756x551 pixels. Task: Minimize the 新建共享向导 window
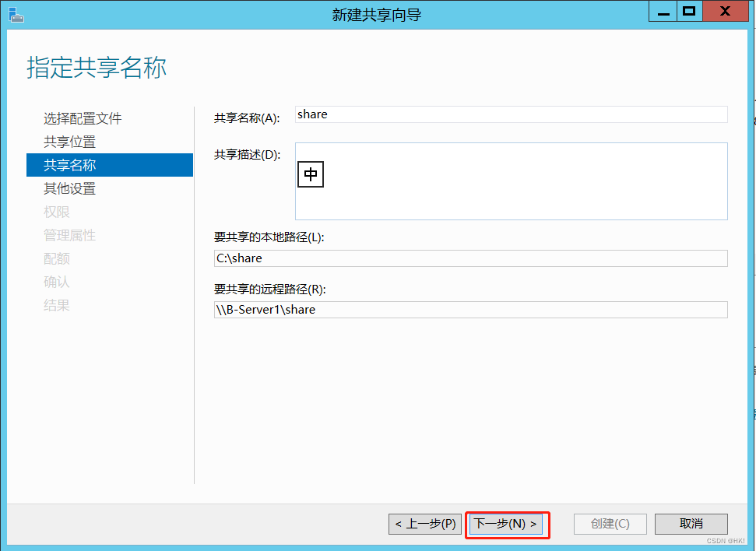click(663, 12)
